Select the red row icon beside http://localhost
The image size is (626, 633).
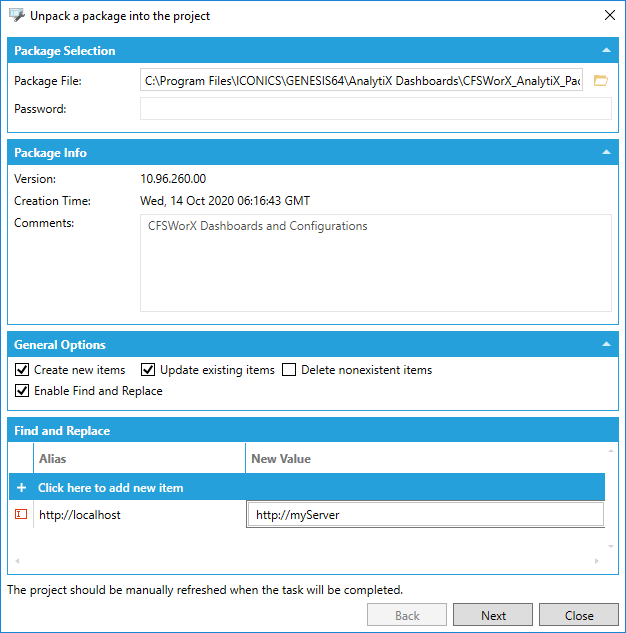(21, 514)
